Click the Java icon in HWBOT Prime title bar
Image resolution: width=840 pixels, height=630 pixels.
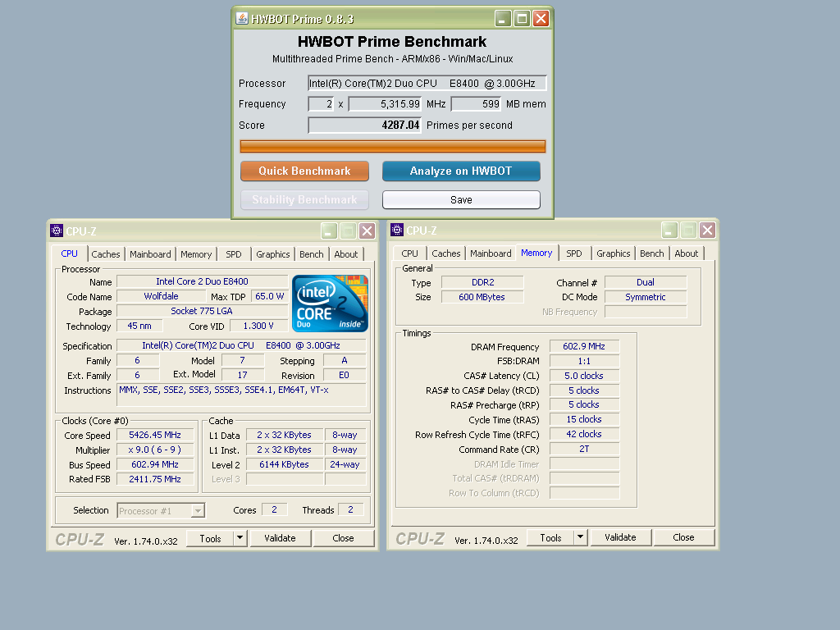pos(242,19)
